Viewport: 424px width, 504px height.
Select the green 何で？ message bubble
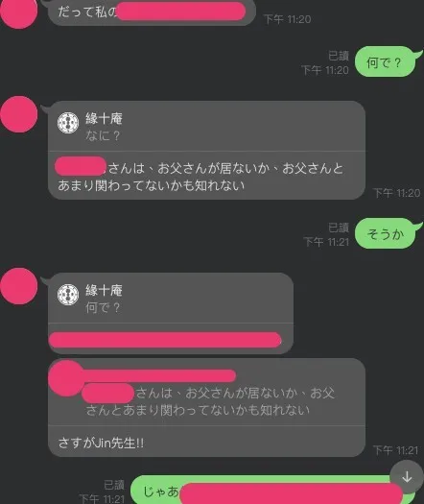point(386,61)
